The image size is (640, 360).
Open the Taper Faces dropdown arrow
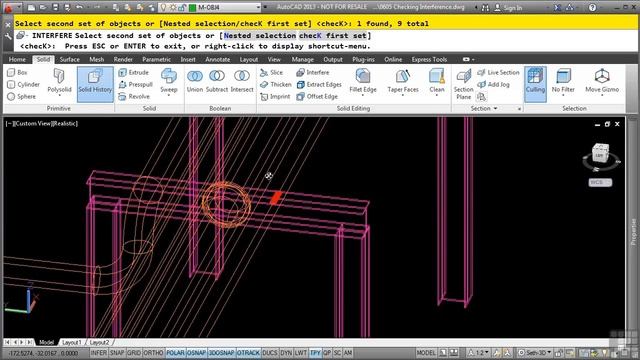point(403,96)
